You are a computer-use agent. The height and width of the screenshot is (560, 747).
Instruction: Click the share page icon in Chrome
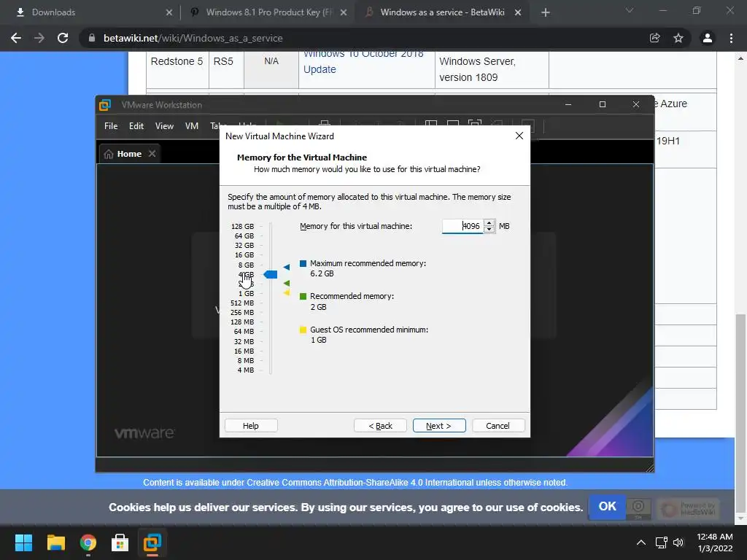click(654, 38)
